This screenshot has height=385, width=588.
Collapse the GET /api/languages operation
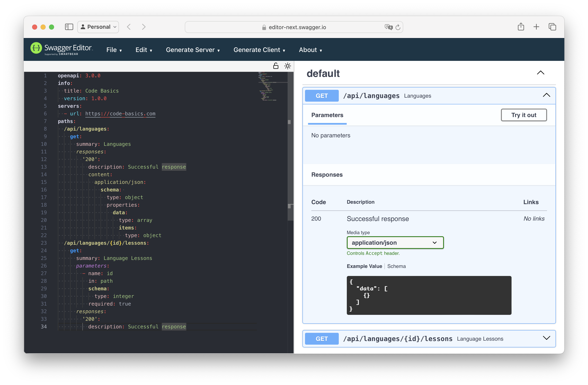[546, 95]
